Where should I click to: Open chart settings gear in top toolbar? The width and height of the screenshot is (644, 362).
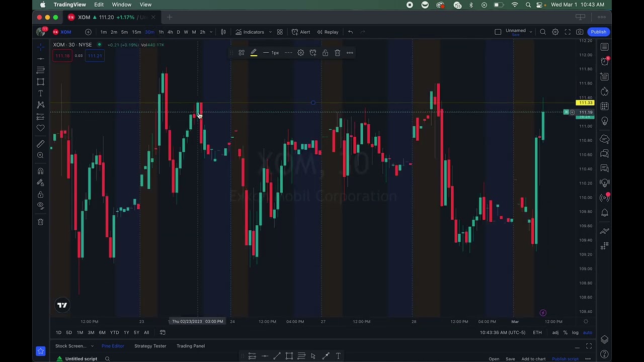point(555,32)
